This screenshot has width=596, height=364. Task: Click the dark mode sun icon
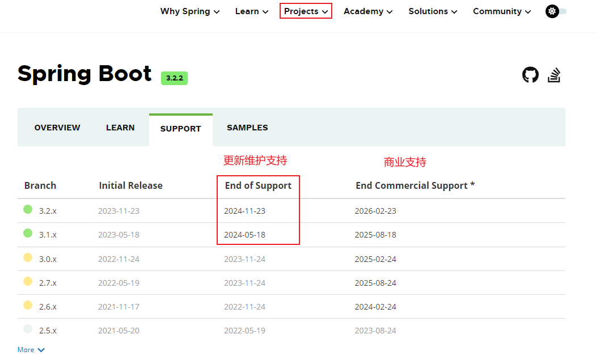pyautogui.click(x=552, y=11)
